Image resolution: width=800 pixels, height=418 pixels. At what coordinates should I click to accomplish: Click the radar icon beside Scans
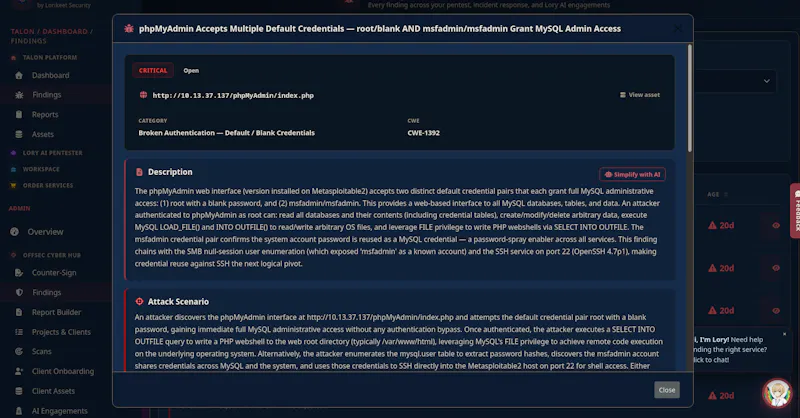pyautogui.click(x=19, y=352)
